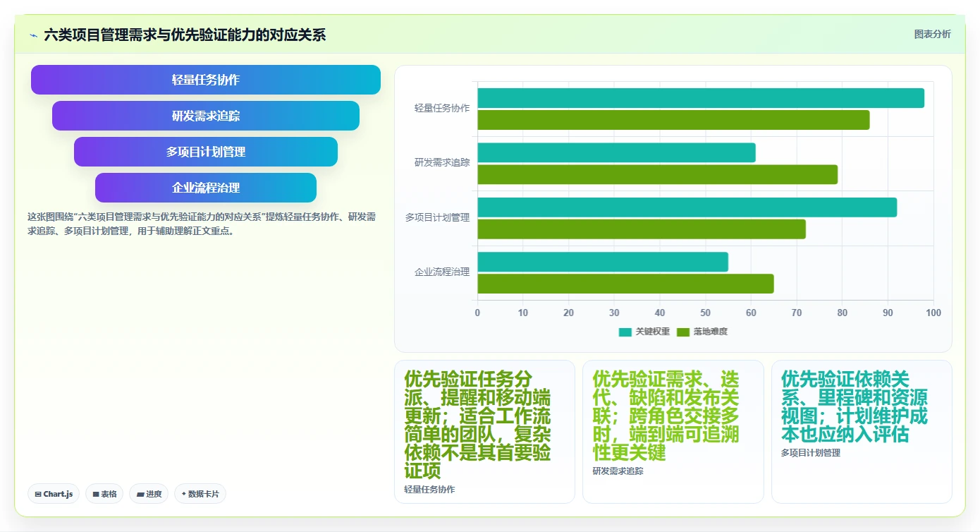Image resolution: width=980 pixels, height=532 pixels.
Task: Click the 进度 tag
Action: pos(149,494)
